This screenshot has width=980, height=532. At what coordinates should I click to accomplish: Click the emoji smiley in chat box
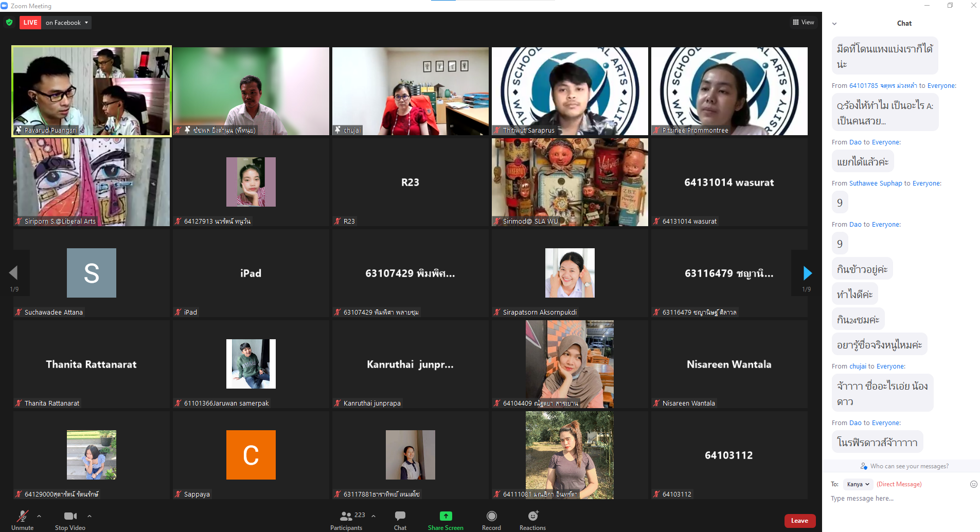pyautogui.click(x=974, y=484)
